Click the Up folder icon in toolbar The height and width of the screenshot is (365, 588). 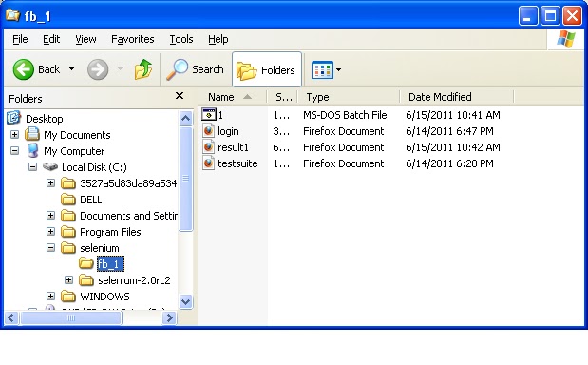coord(143,69)
